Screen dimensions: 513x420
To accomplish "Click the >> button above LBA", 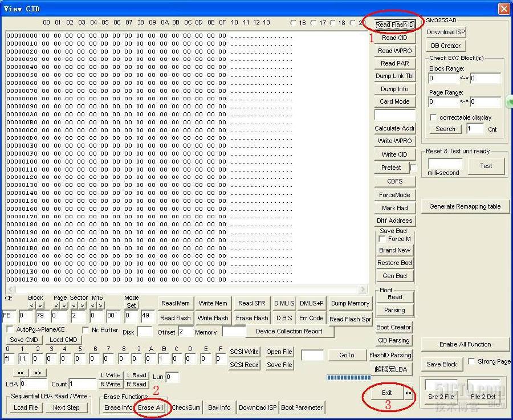I will point(38,373).
